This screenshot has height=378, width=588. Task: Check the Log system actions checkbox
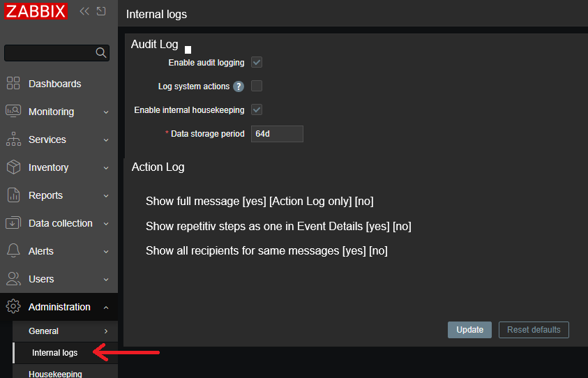(257, 86)
